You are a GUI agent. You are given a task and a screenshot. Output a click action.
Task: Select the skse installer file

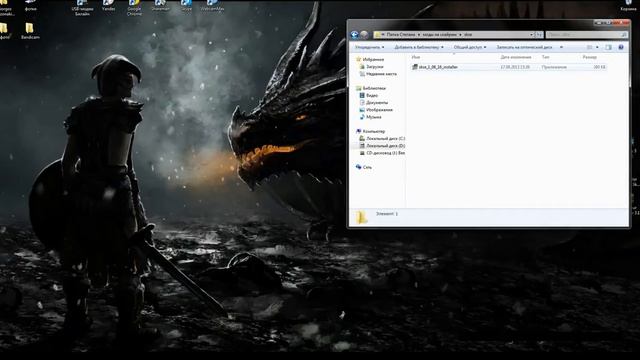[x=509, y=67]
